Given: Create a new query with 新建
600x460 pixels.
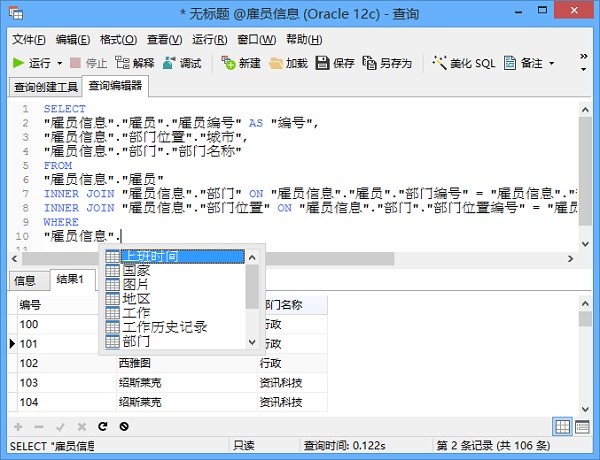Looking at the screenshot, I should coord(241,63).
